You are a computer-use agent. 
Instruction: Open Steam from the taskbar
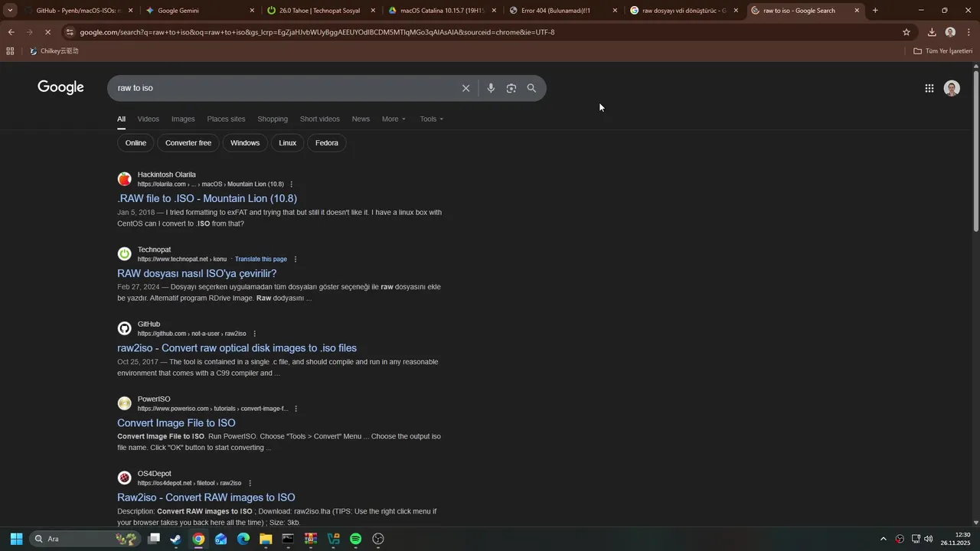pos(175,539)
